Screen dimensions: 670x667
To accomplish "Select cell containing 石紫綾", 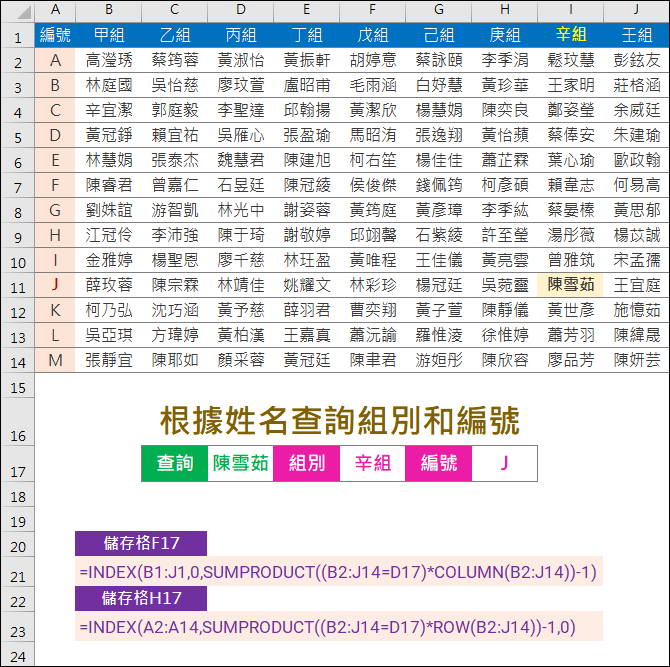I will pyautogui.click(x=439, y=235).
